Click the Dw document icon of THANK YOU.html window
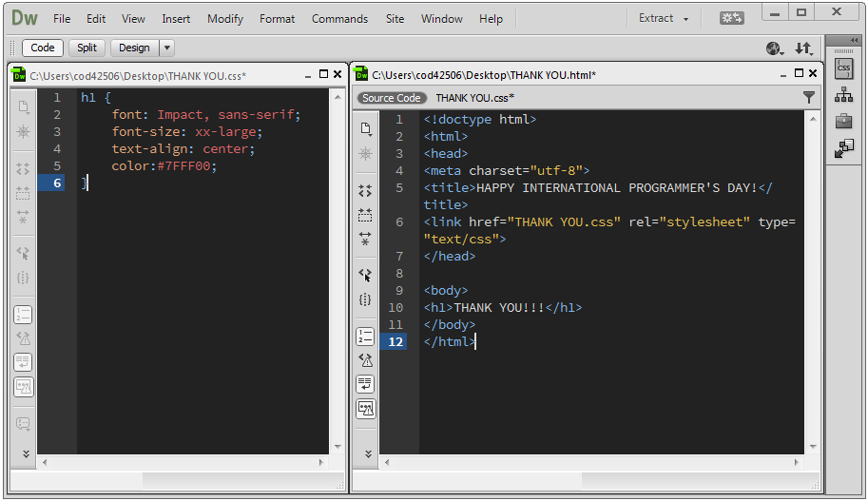This screenshot has height=501, width=868. point(361,73)
